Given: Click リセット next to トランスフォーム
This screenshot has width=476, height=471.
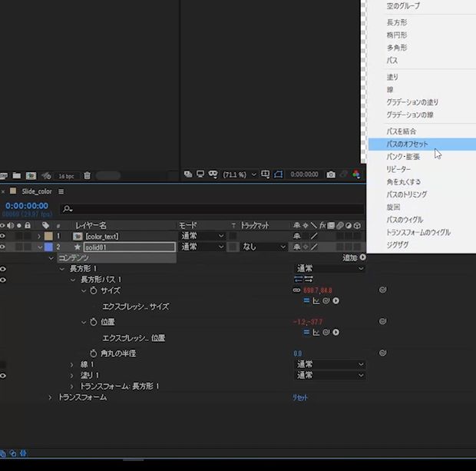Looking at the screenshot, I should pyautogui.click(x=300, y=397).
